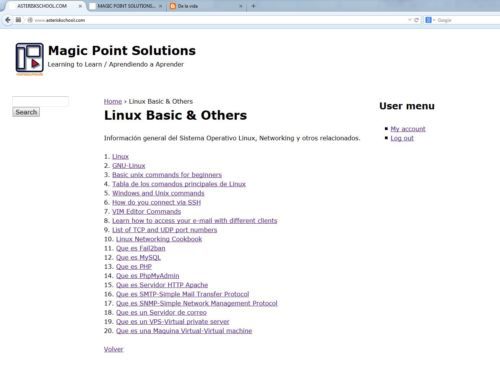
Task: Click the Google search engine icon
Action: point(428,20)
